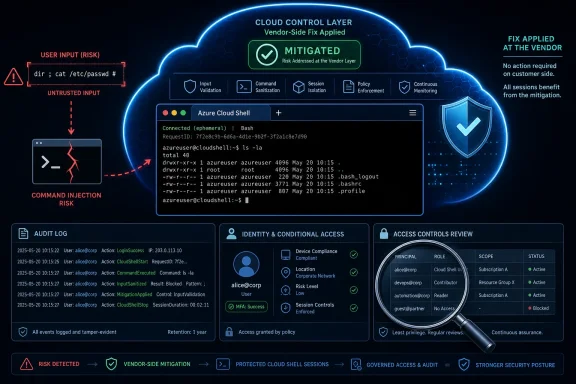Click the red close dot of Cloud Shell window
The image size is (576, 384).
[165, 113]
